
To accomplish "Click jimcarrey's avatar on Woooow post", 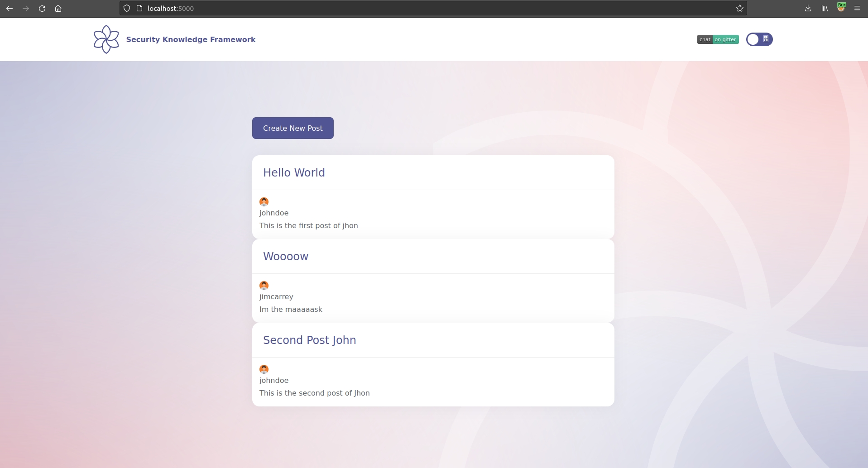I will pyautogui.click(x=264, y=285).
